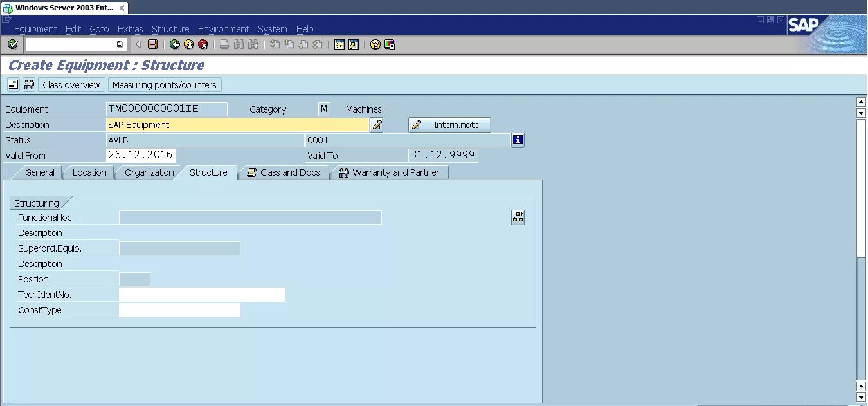Click the Find binoculars icon in toolbar

coord(239,44)
